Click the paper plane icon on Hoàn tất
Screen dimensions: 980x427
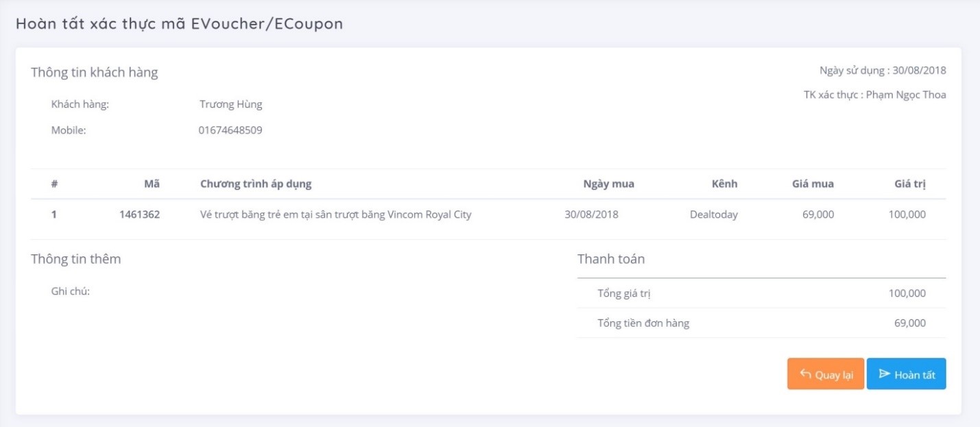click(x=885, y=374)
